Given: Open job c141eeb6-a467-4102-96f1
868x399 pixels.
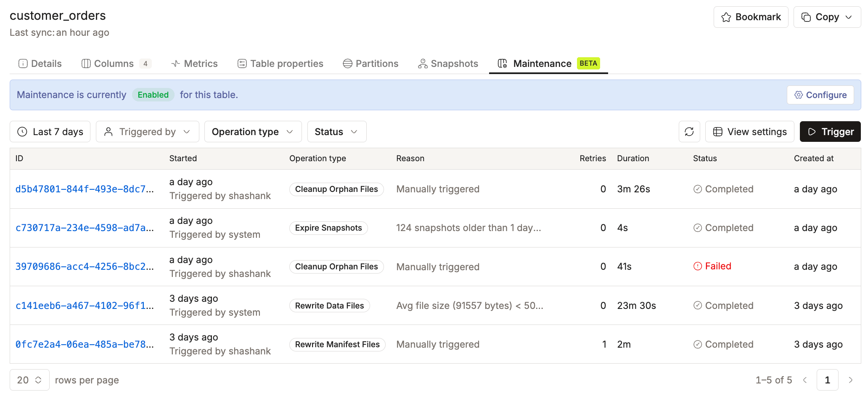Looking at the screenshot, I should tap(85, 306).
